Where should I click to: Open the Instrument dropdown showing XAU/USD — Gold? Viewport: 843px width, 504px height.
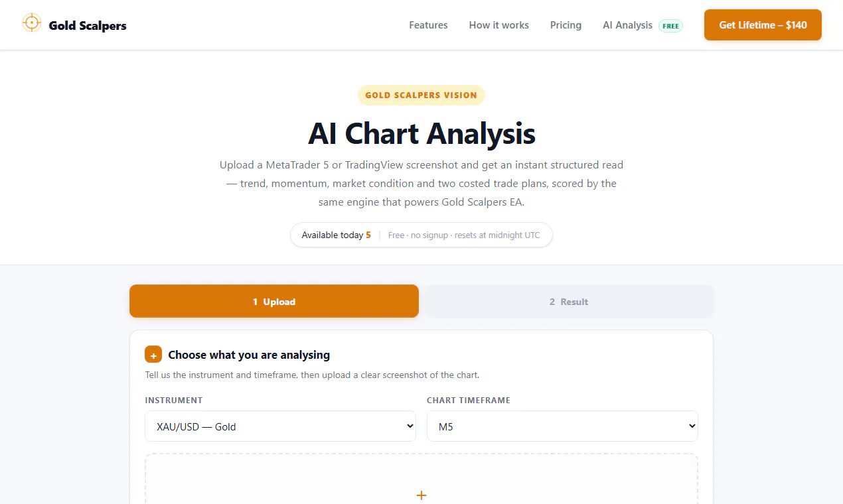(280, 426)
